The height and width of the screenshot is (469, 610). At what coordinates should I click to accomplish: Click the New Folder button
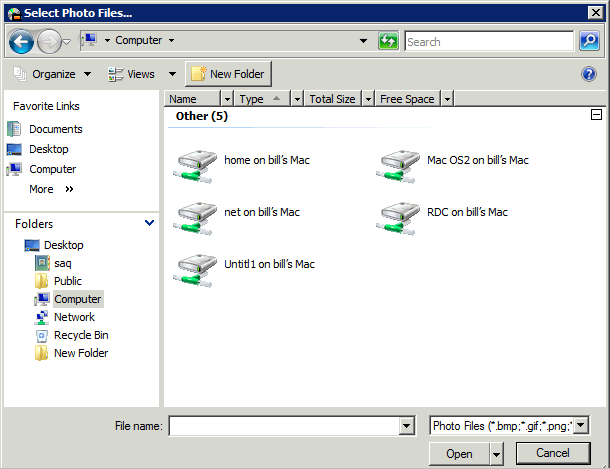click(x=229, y=74)
